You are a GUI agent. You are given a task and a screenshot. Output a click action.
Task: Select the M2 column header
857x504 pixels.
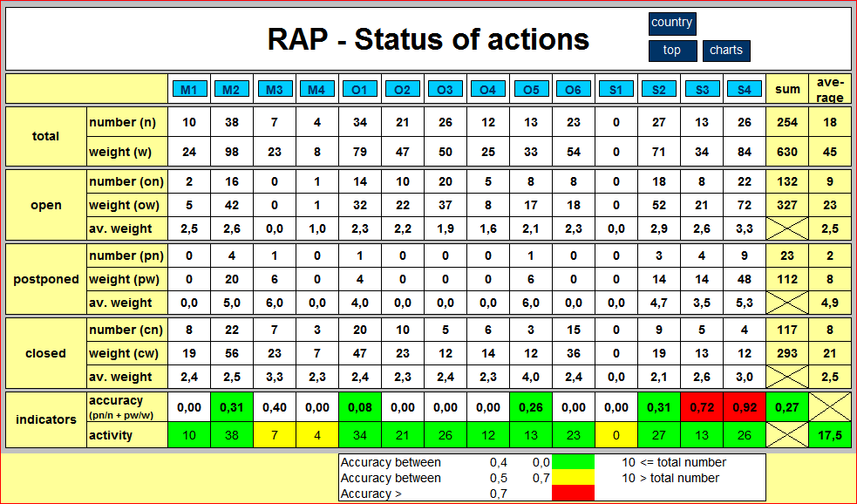point(232,88)
